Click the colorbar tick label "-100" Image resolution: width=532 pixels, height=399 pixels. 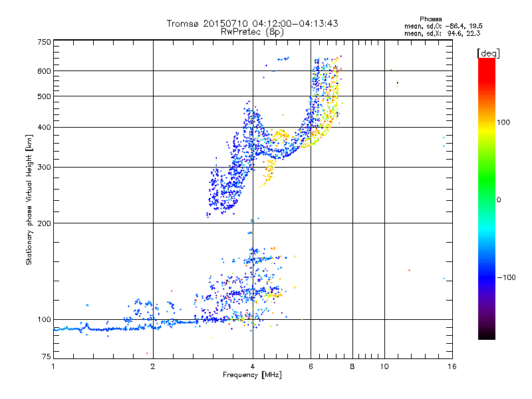pyautogui.click(x=506, y=277)
